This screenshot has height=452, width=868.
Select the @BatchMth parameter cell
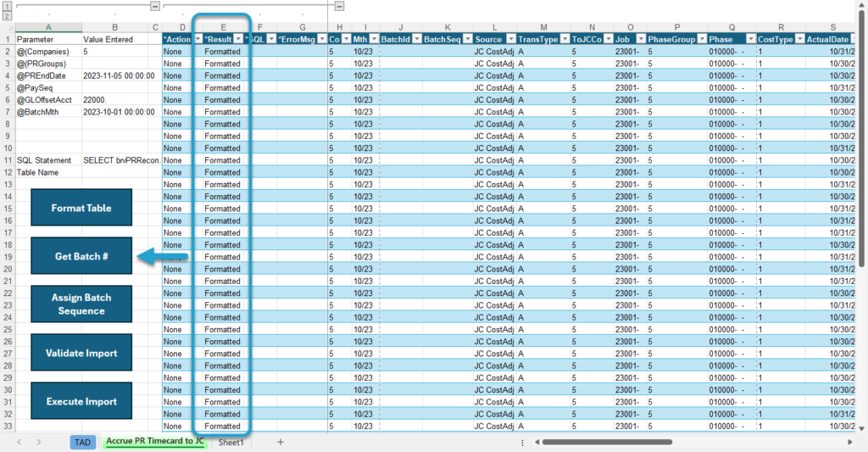[x=48, y=112]
